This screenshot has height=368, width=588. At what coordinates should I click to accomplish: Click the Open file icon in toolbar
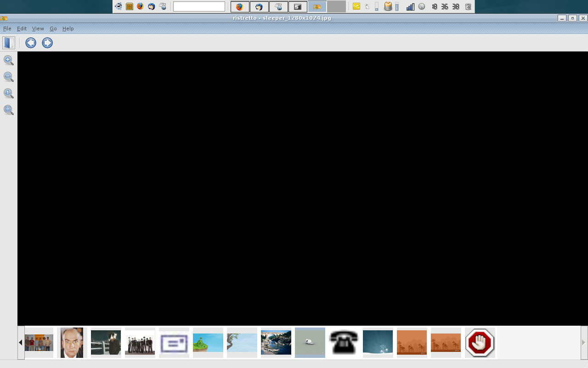click(x=8, y=43)
